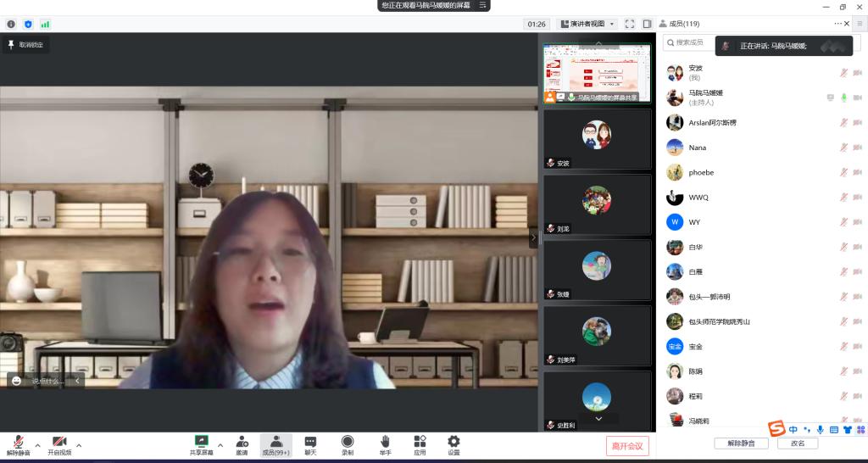
Task: Open the members panel more options menu
Action: coord(837,24)
